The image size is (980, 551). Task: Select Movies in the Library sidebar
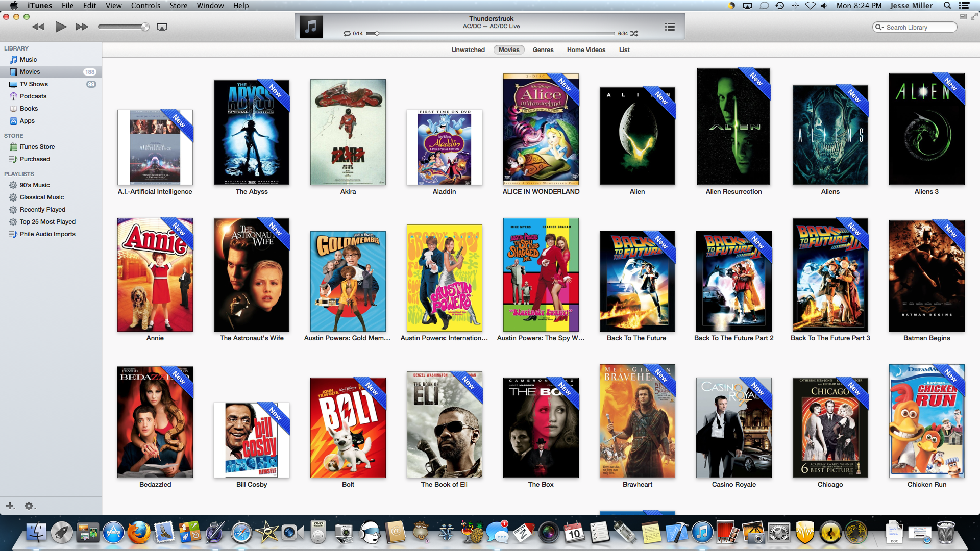[51, 72]
